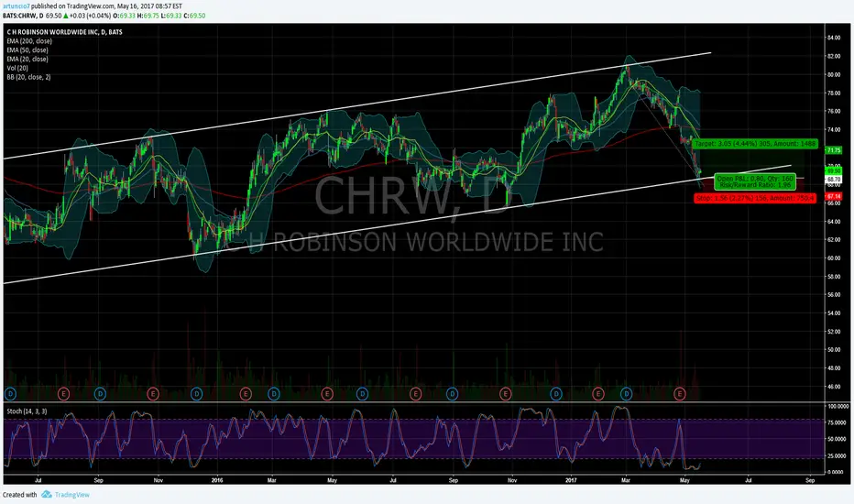Click the earnings E marker above Nov 2016
The width and height of the screenshot is (854, 504).
click(506, 393)
